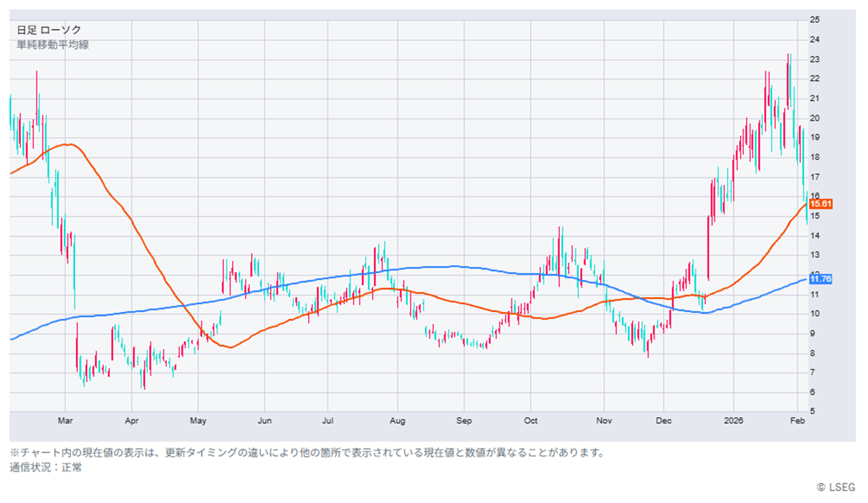868x503 pixels.
Task: Click the Nov date label
Action: [x=604, y=421]
